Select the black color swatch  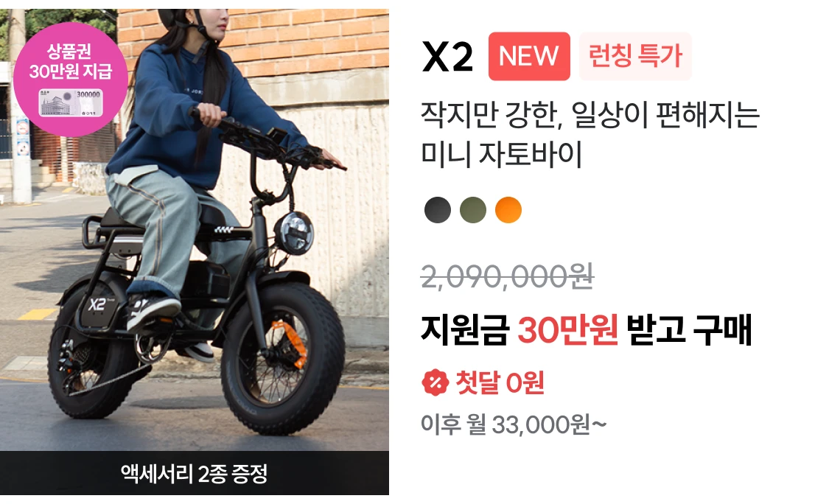(x=437, y=210)
